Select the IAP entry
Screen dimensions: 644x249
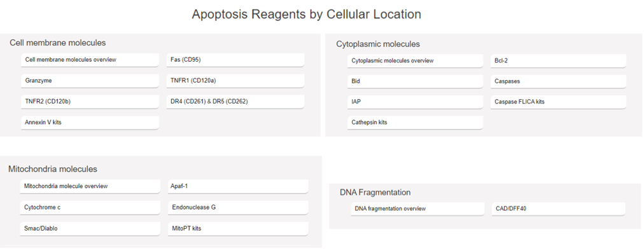[x=416, y=102]
